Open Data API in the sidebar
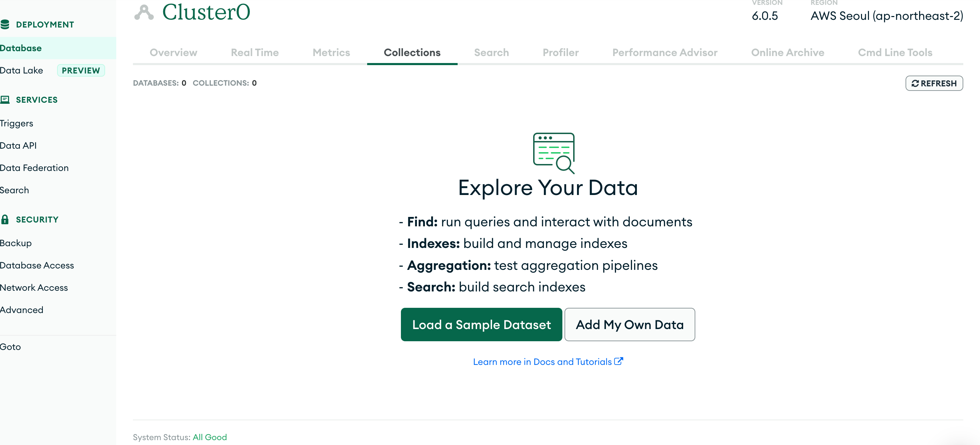The width and height of the screenshot is (980, 445). [x=18, y=146]
